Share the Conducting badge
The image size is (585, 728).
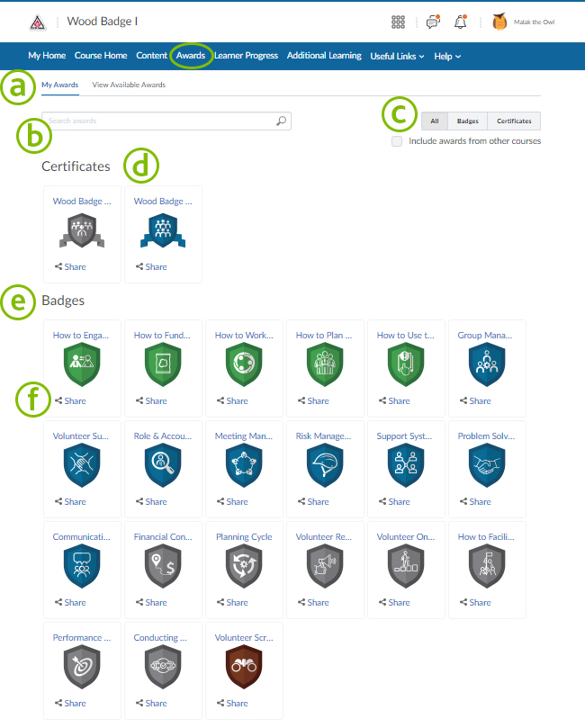coord(151,704)
